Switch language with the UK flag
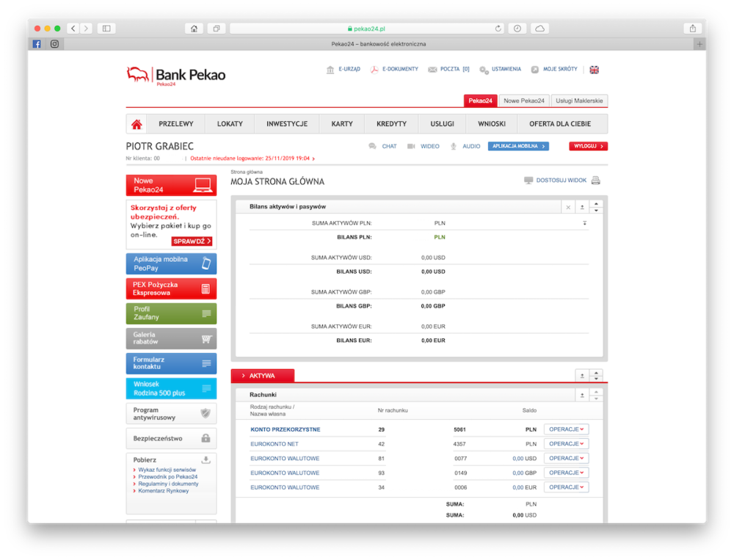Image resolution: width=734 pixels, height=560 pixels. (594, 70)
